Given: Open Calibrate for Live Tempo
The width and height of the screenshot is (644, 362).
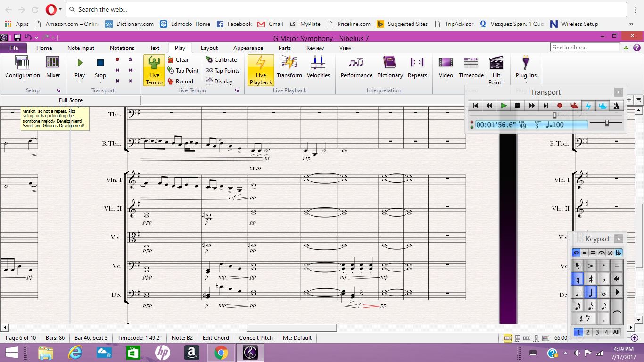Looking at the screenshot, I should pos(221,60).
